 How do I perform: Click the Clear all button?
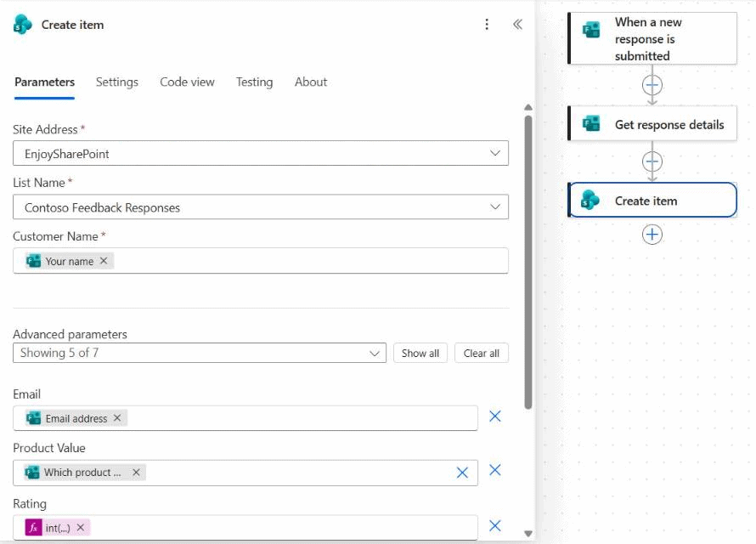[x=481, y=353]
